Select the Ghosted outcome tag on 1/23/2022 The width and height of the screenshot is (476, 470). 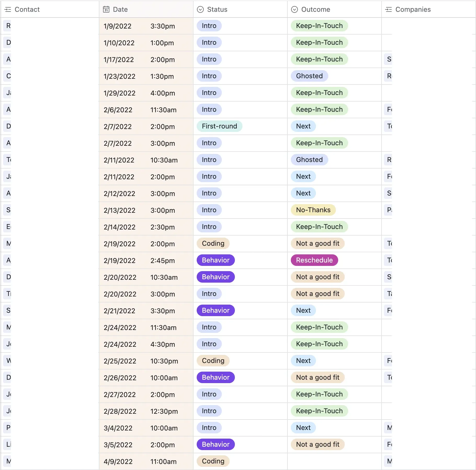coord(309,76)
